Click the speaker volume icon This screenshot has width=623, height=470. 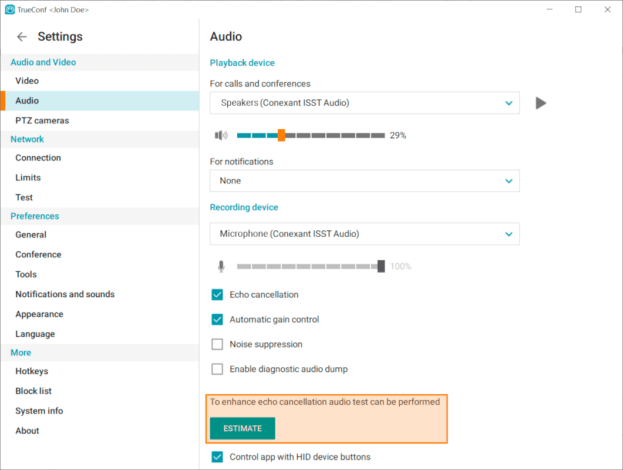coord(221,135)
